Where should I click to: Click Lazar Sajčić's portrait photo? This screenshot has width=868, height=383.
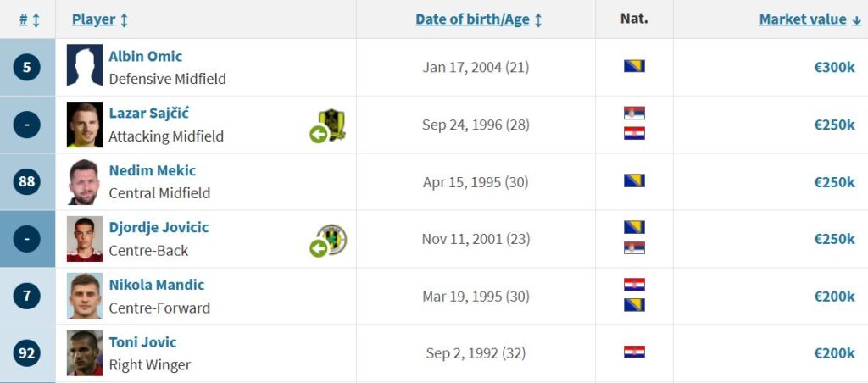(85, 125)
